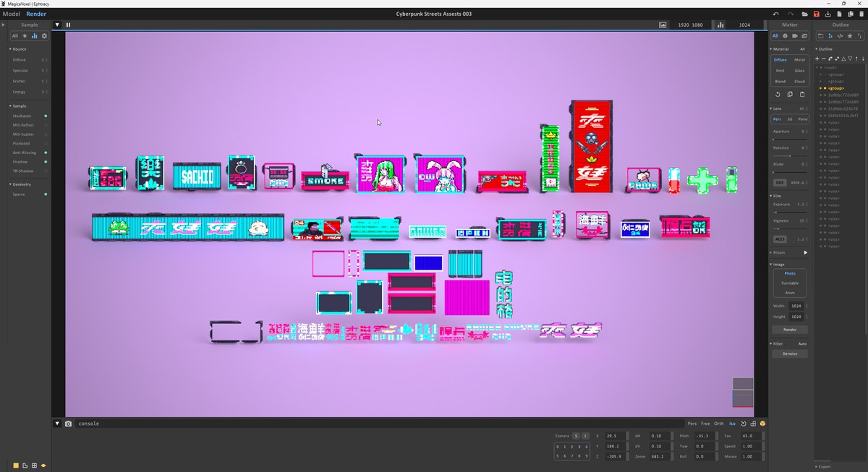
Task: Open a project with the folder icon
Action: pos(804,14)
